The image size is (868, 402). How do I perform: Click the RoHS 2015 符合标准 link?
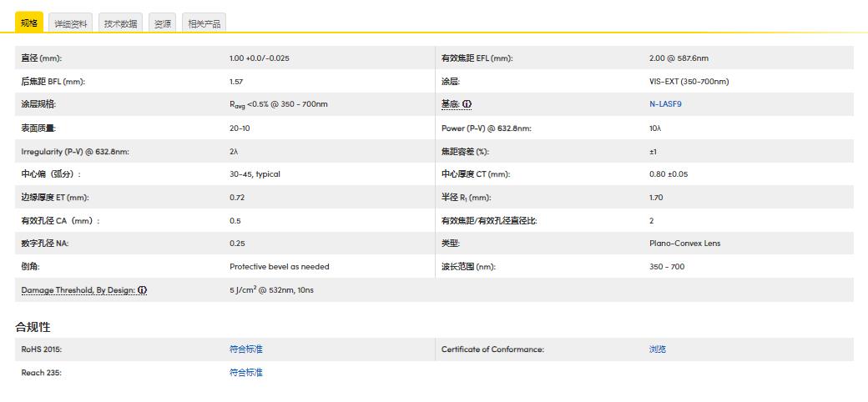point(245,349)
